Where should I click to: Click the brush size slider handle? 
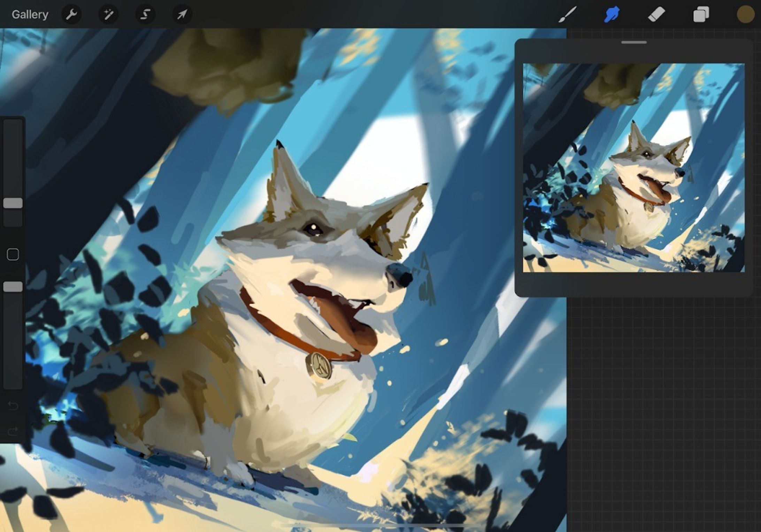tap(13, 203)
